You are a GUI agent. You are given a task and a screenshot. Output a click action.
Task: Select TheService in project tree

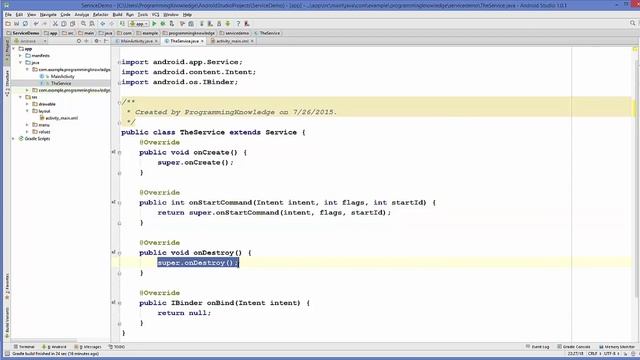[x=61, y=83]
